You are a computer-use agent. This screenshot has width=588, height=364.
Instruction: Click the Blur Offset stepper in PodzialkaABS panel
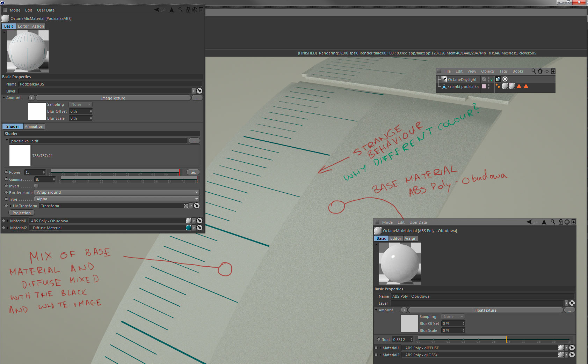[x=91, y=111]
